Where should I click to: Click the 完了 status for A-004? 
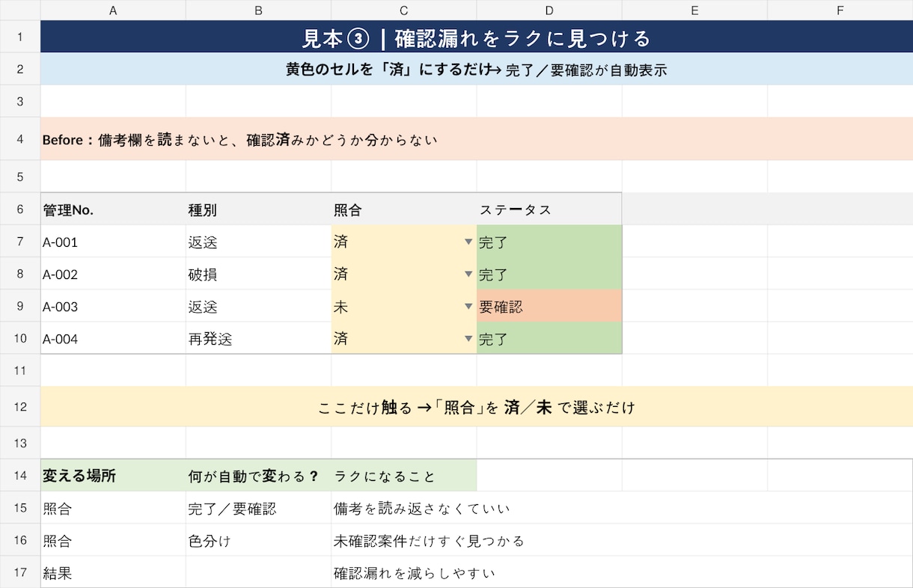[x=549, y=338]
